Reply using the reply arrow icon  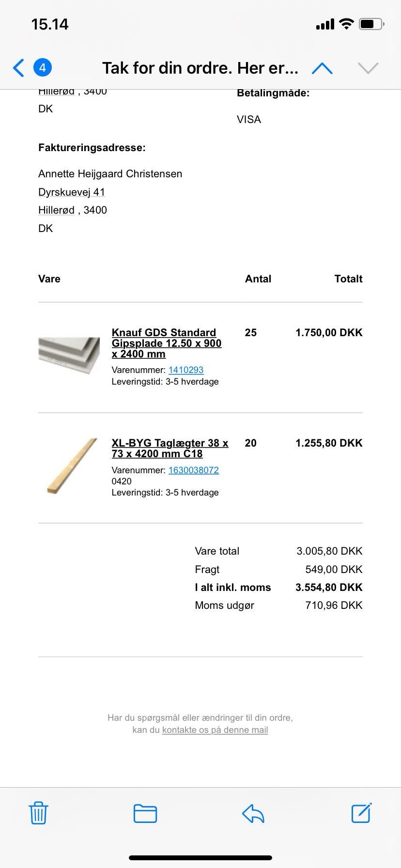tap(253, 813)
